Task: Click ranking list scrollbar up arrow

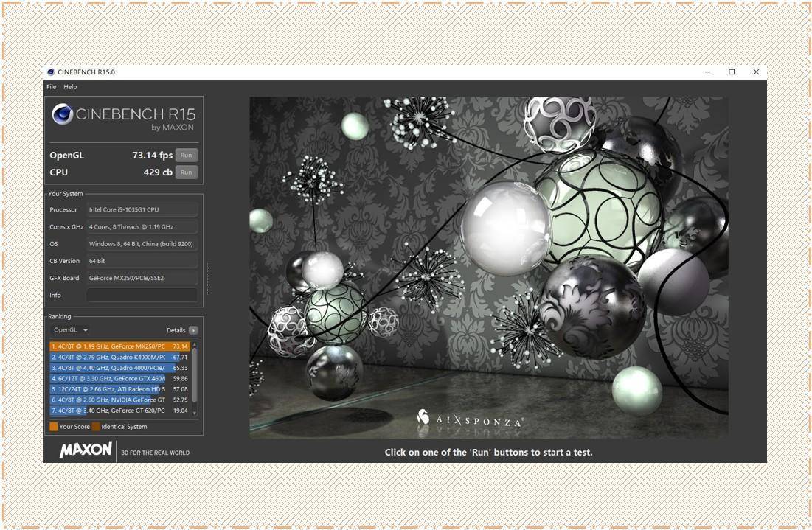Action: tap(195, 344)
